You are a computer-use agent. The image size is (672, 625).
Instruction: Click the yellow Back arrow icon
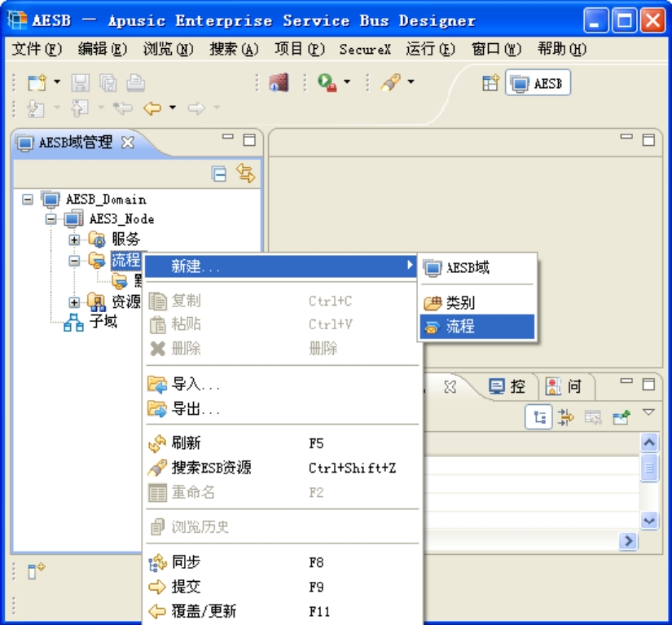(152, 108)
